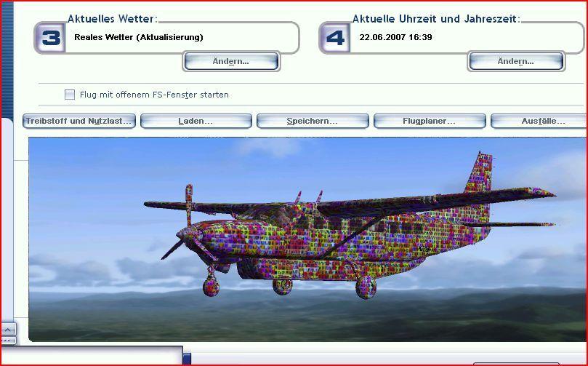
Task: Click the number 4 time section badge
Action: [335, 38]
